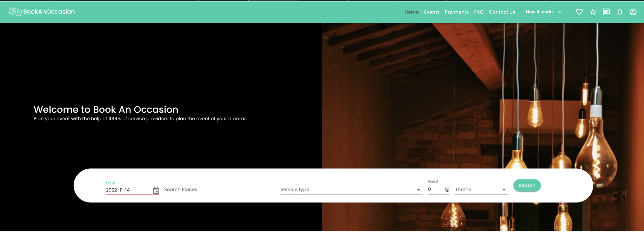The width and height of the screenshot is (644, 232).
Task: Click into the Guest count field
Action: click(x=436, y=190)
